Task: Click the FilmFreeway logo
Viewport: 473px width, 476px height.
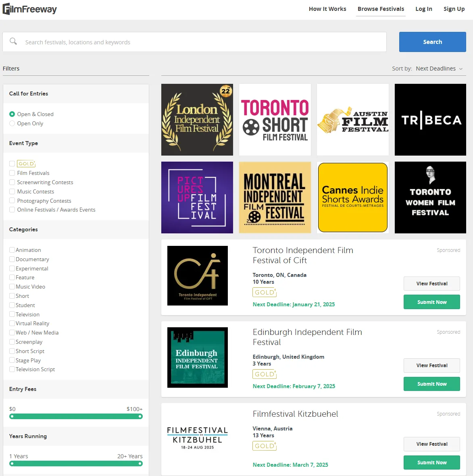Action: [x=30, y=9]
